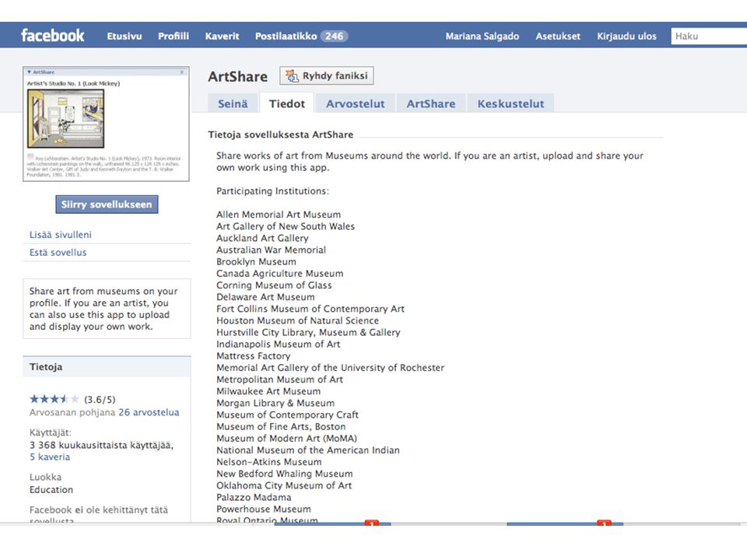Open Postilaatikko inbox

[286, 37]
